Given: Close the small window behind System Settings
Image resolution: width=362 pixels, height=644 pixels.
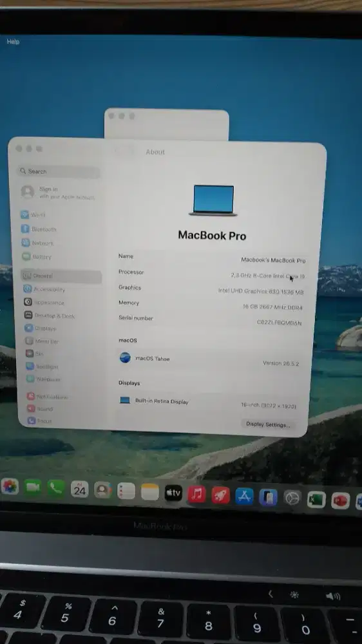Looking at the screenshot, I should [x=111, y=116].
